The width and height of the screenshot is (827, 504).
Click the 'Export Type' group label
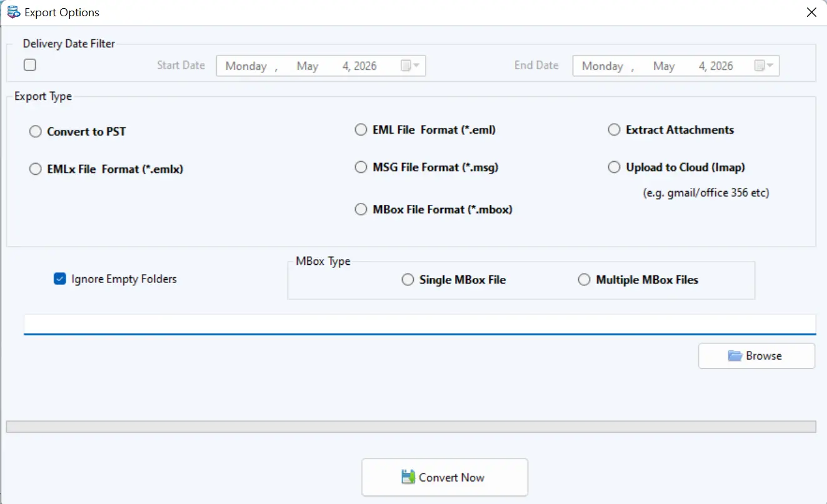[43, 96]
